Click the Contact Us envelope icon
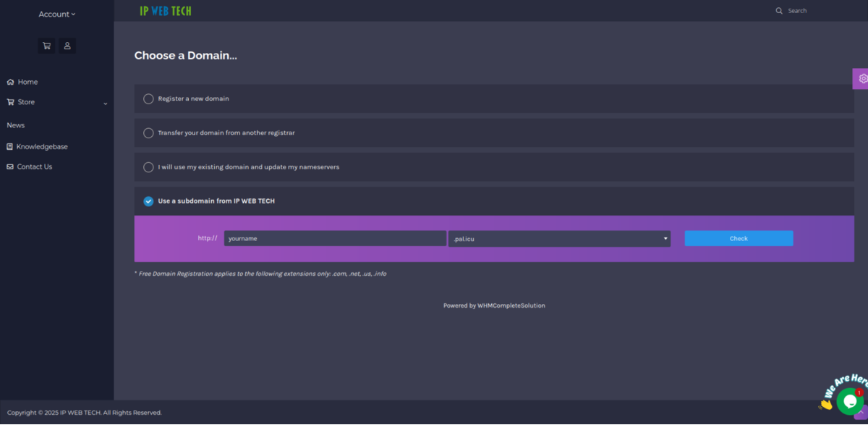868x425 pixels. tap(10, 167)
